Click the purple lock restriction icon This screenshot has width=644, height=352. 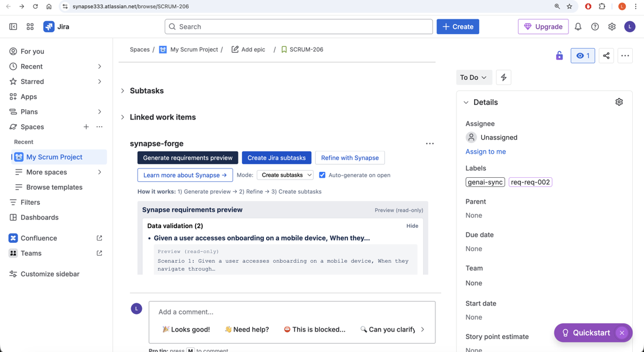(559, 56)
